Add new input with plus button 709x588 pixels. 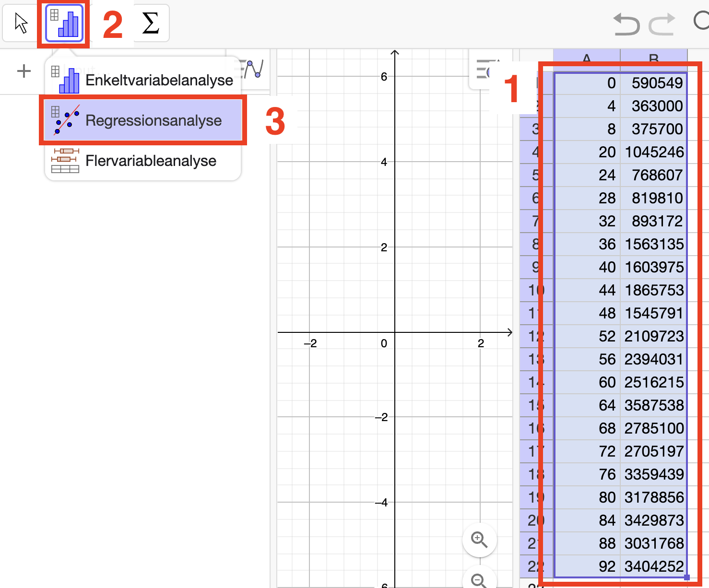pyautogui.click(x=24, y=71)
